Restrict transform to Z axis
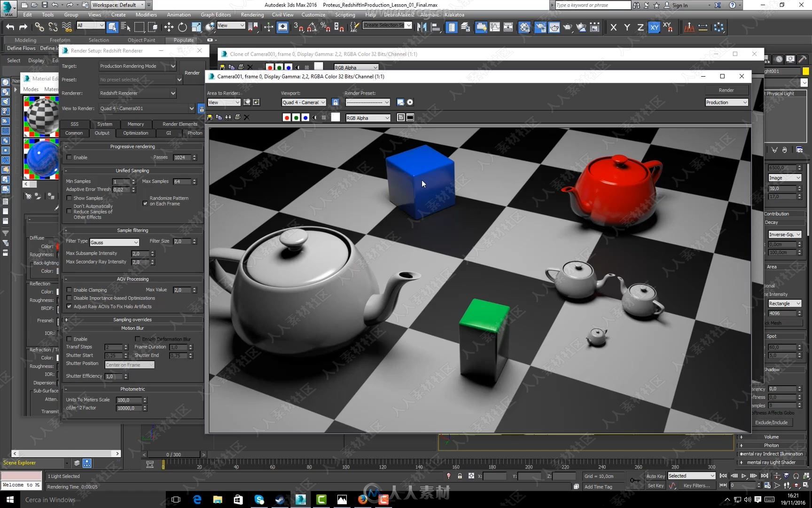The height and width of the screenshot is (508, 812). tap(640, 27)
